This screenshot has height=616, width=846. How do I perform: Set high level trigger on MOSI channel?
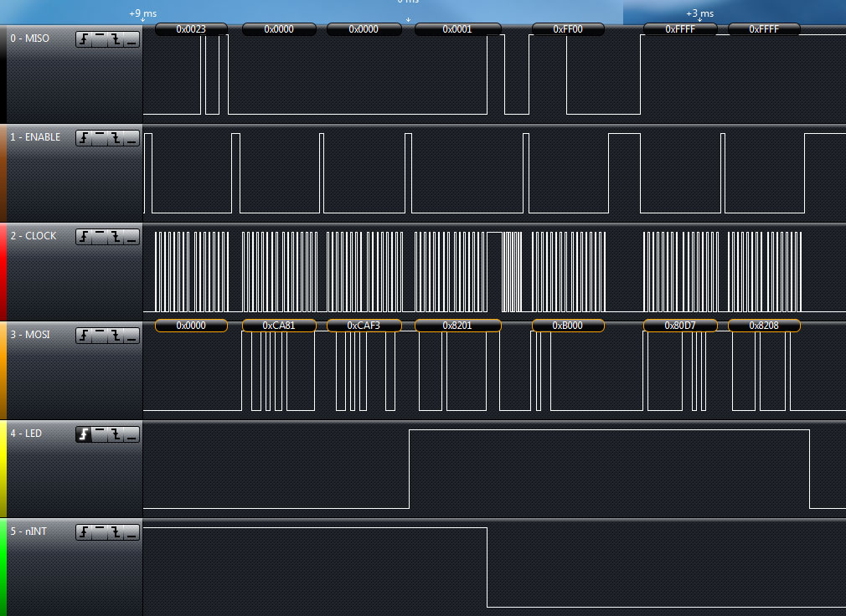click(x=100, y=336)
